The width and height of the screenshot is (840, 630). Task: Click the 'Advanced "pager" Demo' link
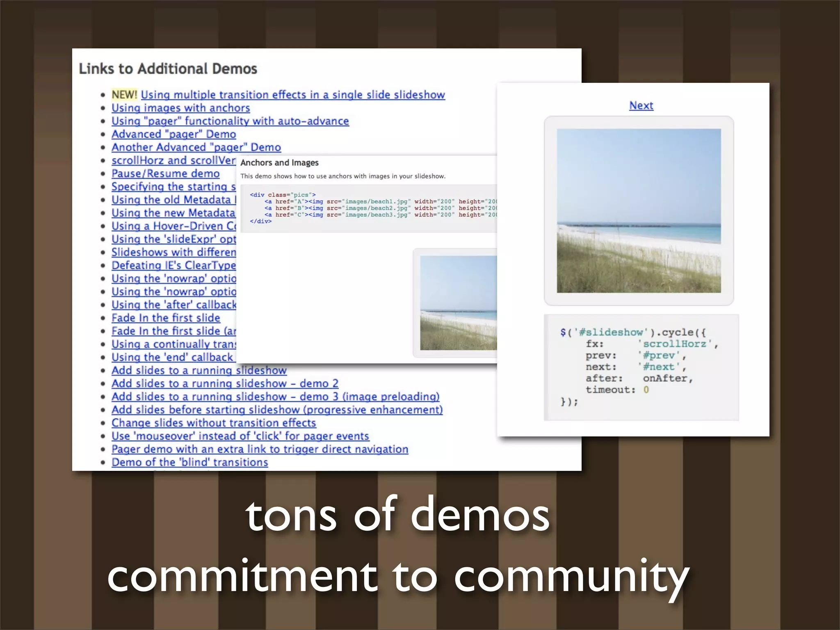tap(173, 134)
